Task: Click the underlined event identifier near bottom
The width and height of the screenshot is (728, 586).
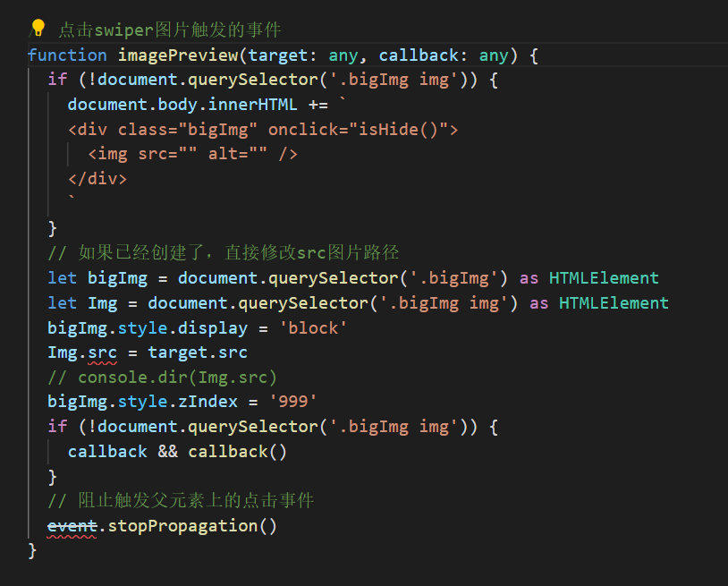Action: pos(72,525)
